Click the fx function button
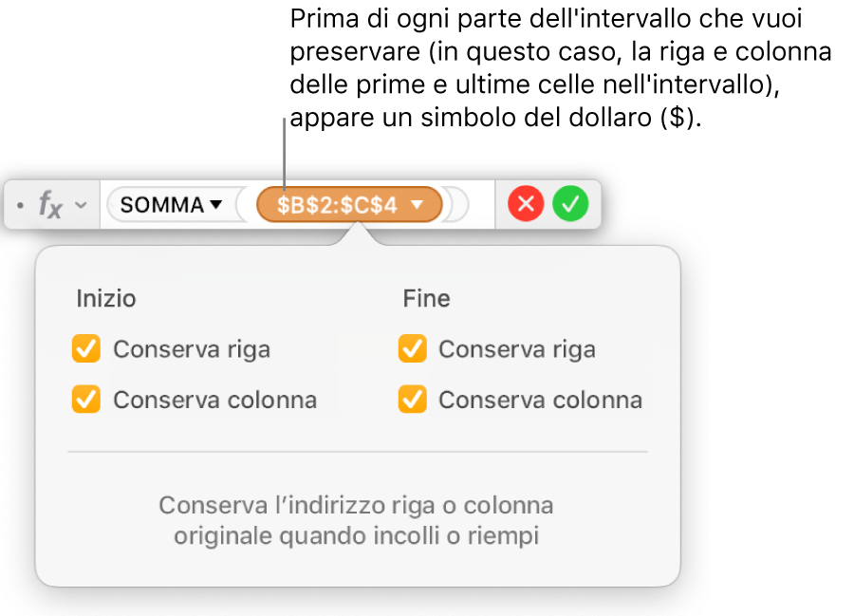 (x=50, y=204)
